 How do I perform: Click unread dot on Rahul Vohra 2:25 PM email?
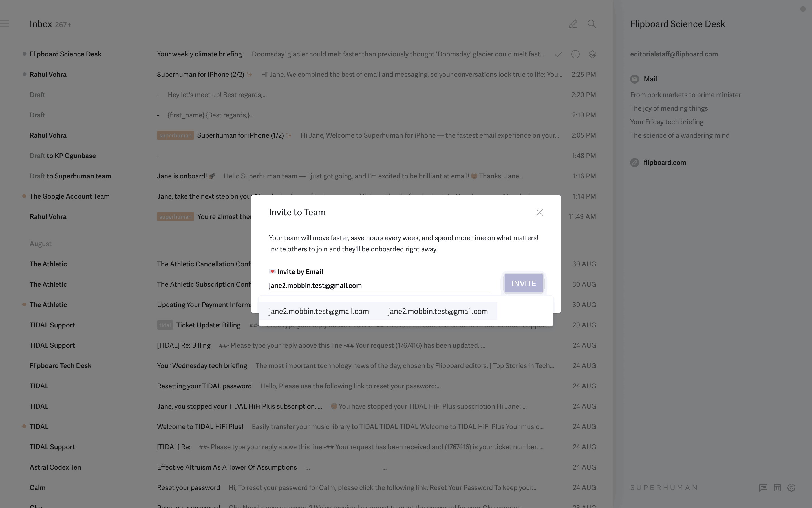click(x=24, y=74)
